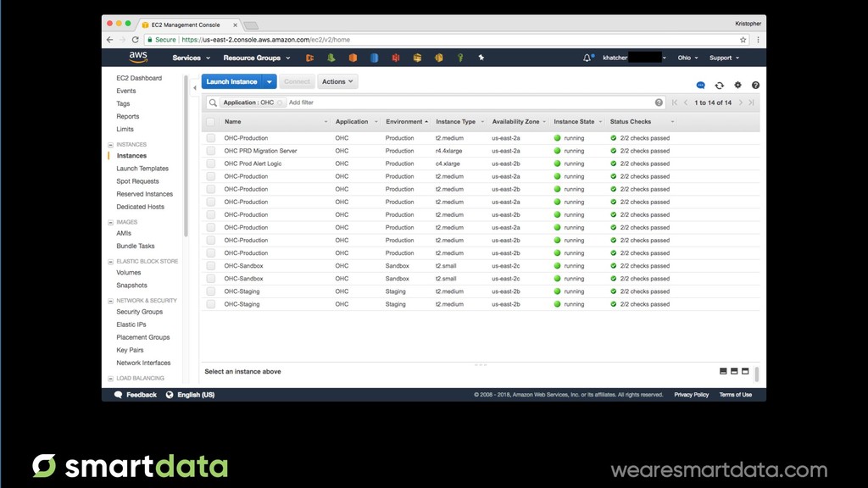Select the OHC PRD Migration Server checkbox
Image resolution: width=868 pixels, height=488 pixels.
pyautogui.click(x=211, y=151)
